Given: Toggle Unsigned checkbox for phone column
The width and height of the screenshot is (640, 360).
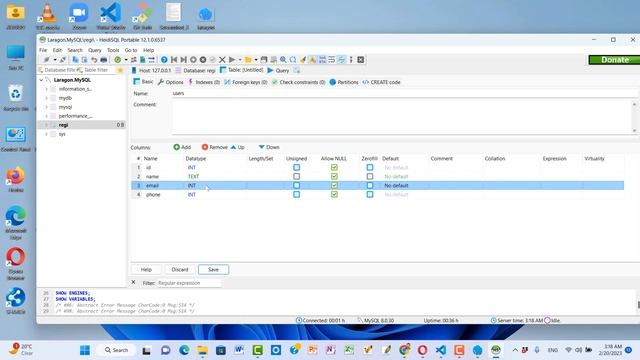Looking at the screenshot, I should tap(297, 194).
